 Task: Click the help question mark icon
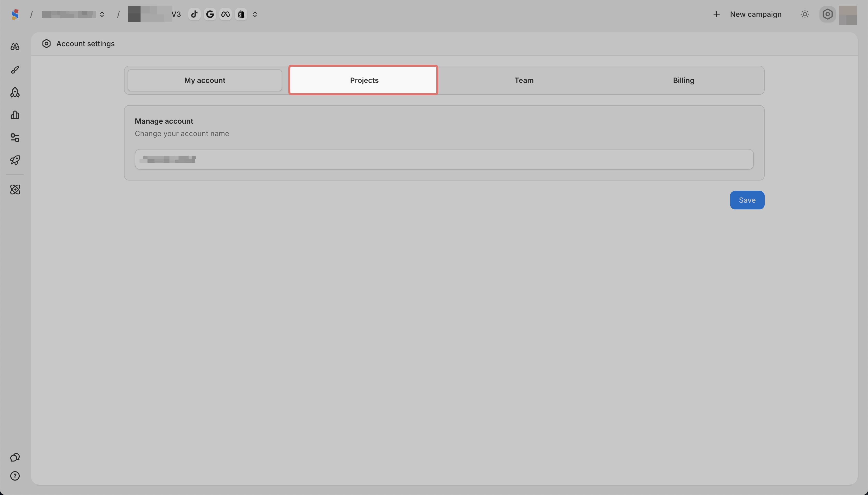pos(15,476)
